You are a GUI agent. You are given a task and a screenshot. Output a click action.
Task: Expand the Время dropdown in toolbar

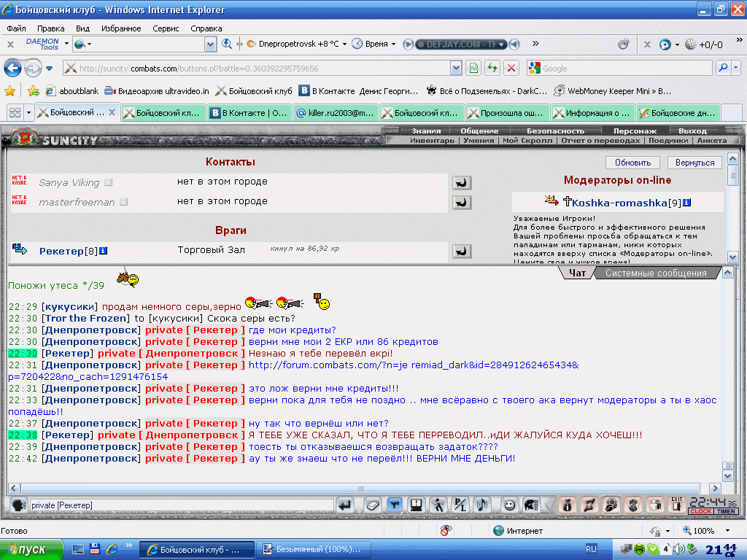tap(393, 44)
